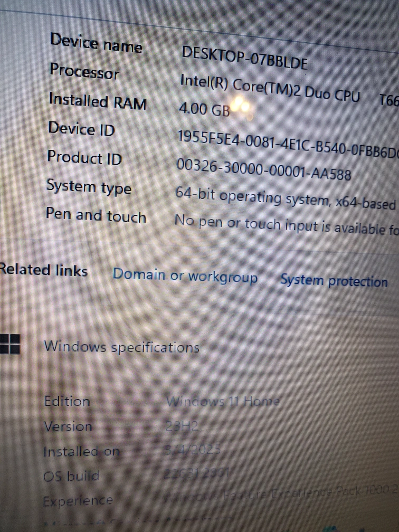Click the Edition label
Screen dimensions: 399x532
coord(67,402)
